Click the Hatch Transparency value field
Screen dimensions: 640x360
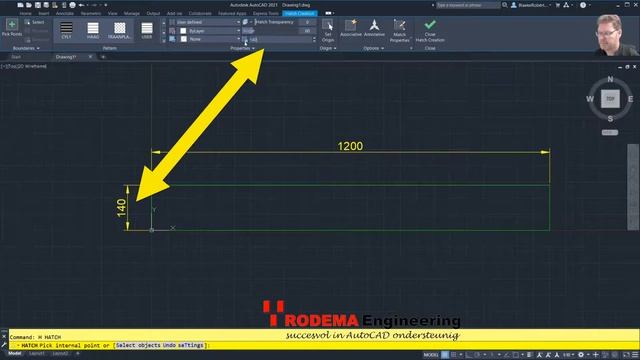(307, 22)
